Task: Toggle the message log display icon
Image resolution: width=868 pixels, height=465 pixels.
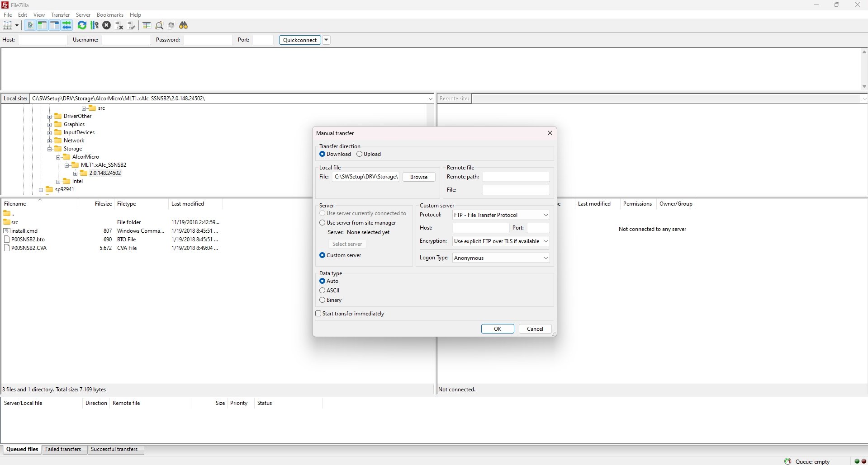Action: 30,25
